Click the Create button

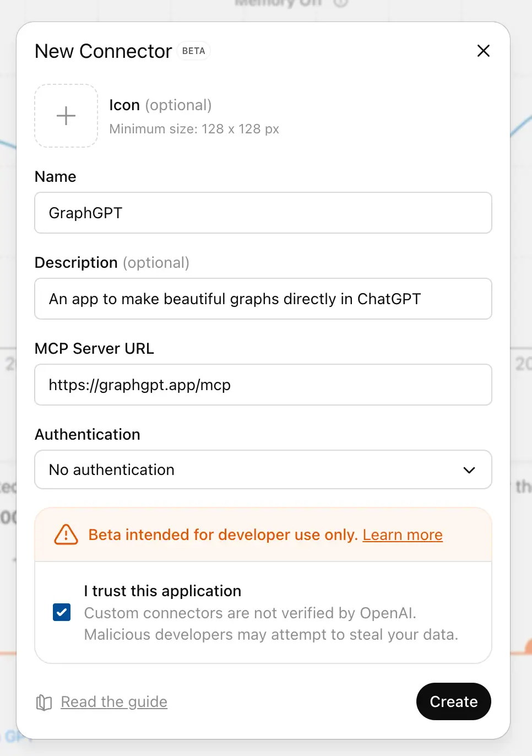coord(453,701)
